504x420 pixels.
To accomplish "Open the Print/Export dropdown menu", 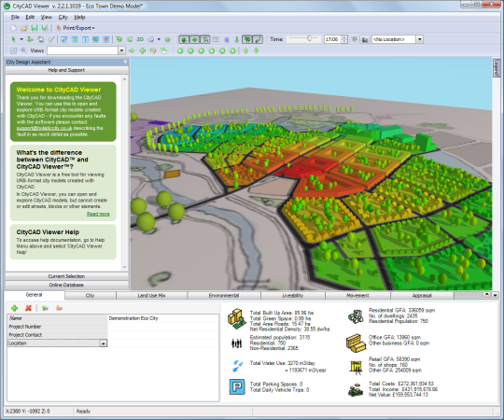I will pos(76,28).
